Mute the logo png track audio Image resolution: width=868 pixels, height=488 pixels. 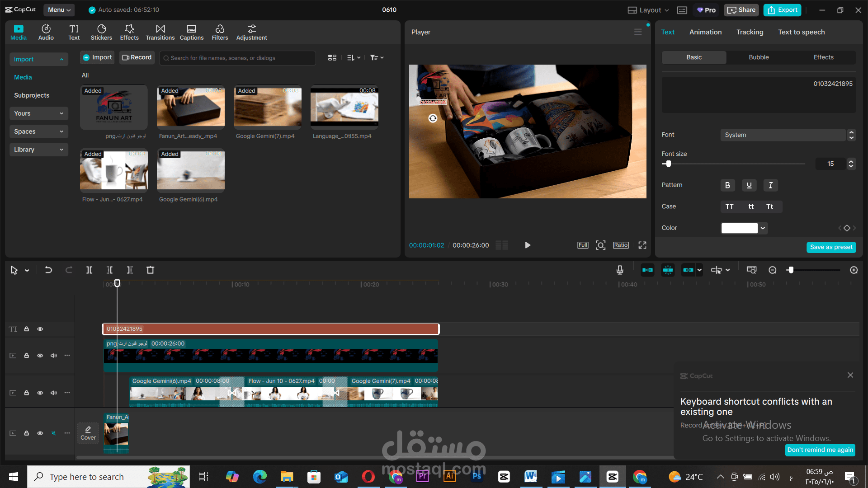54,356
